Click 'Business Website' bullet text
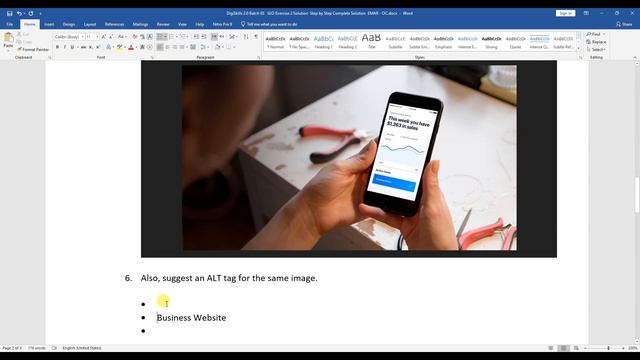640x360 pixels. tap(191, 318)
